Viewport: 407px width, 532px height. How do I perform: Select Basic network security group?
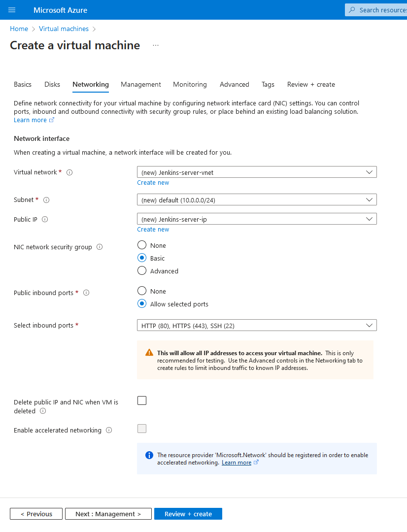pyautogui.click(x=142, y=258)
